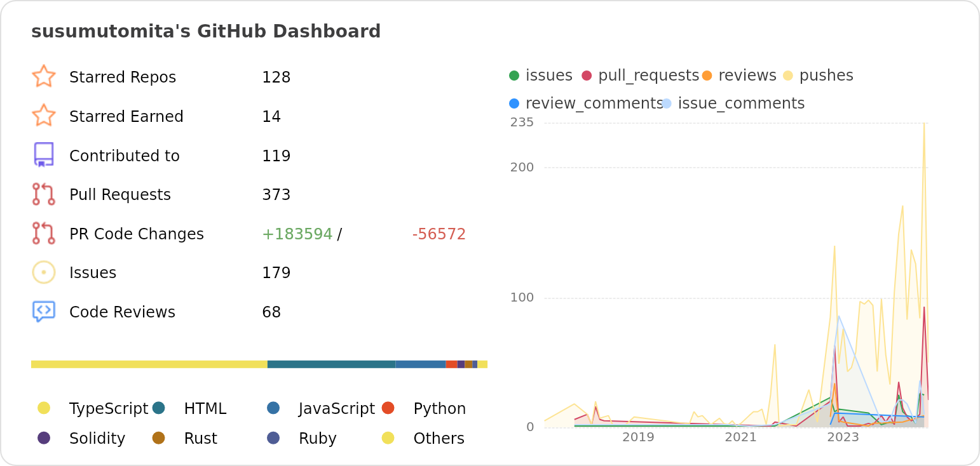Image resolution: width=980 pixels, height=466 pixels.
Task: Click the 200 y-axis label
Action: point(522,168)
